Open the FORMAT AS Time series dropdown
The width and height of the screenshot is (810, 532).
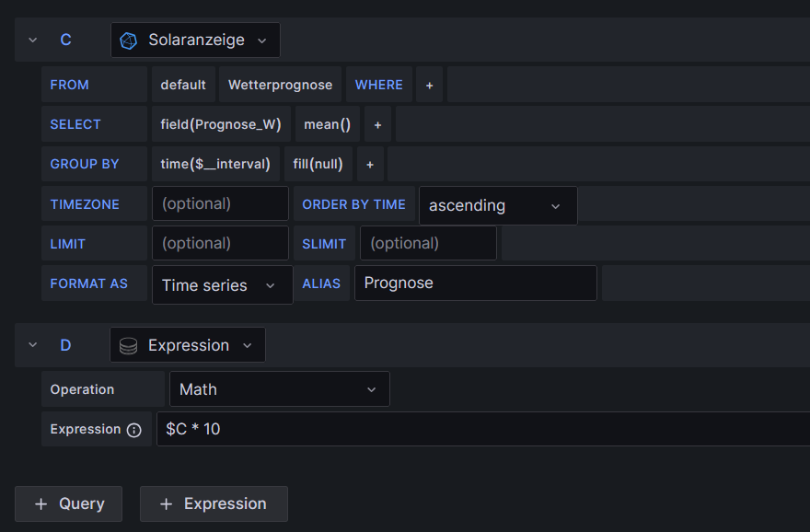(x=221, y=285)
